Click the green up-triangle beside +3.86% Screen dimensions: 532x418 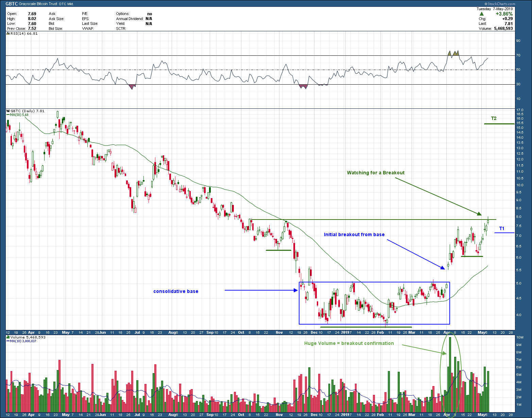click(x=481, y=14)
